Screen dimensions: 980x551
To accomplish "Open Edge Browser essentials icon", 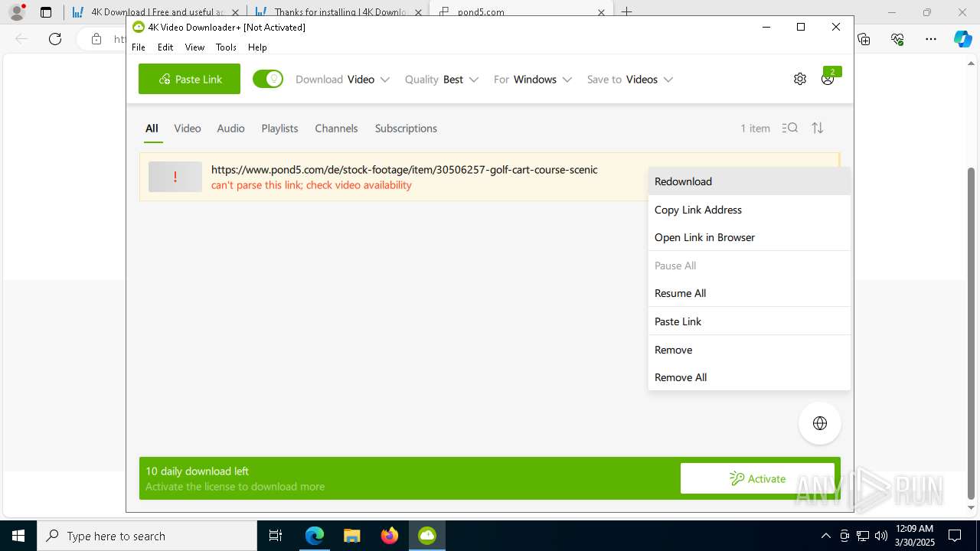I will [897, 39].
